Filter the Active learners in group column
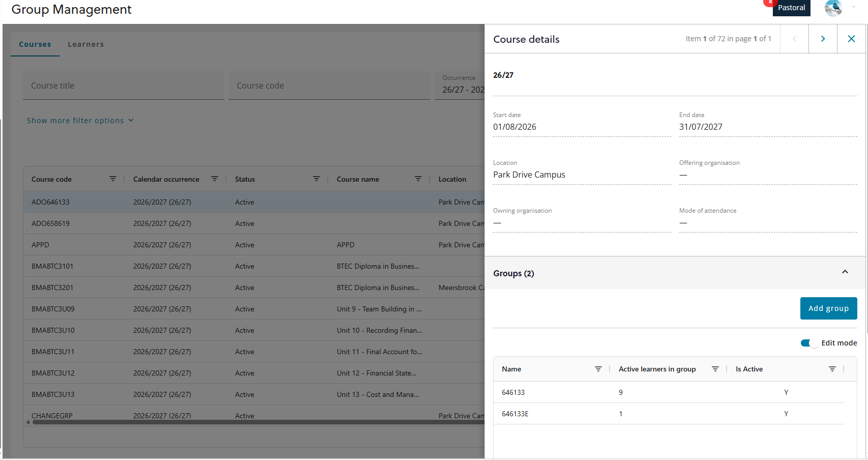Screen dimensions: 868x460 tap(715, 368)
